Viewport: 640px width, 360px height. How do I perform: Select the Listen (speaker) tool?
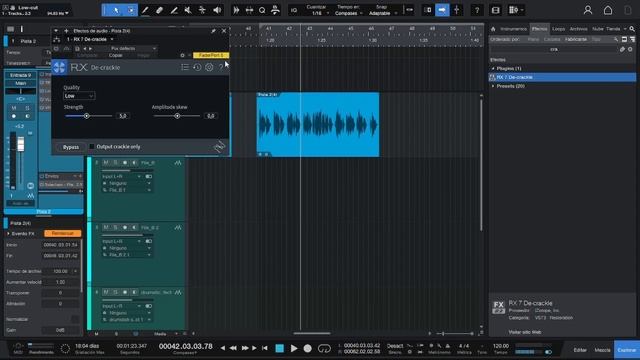point(217,10)
